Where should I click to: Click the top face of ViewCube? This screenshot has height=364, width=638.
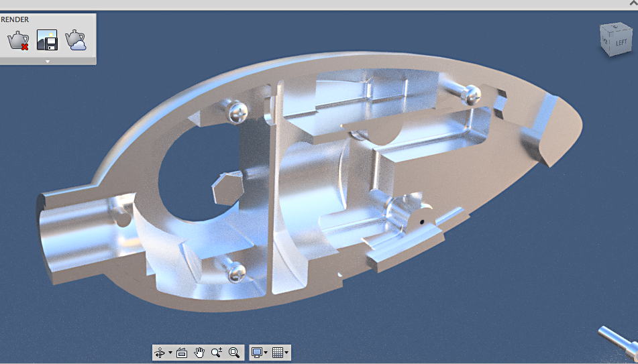click(x=616, y=27)
